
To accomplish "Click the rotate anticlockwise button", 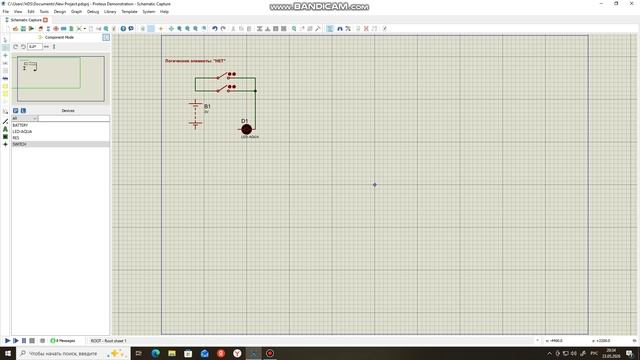I will [23, 47].
